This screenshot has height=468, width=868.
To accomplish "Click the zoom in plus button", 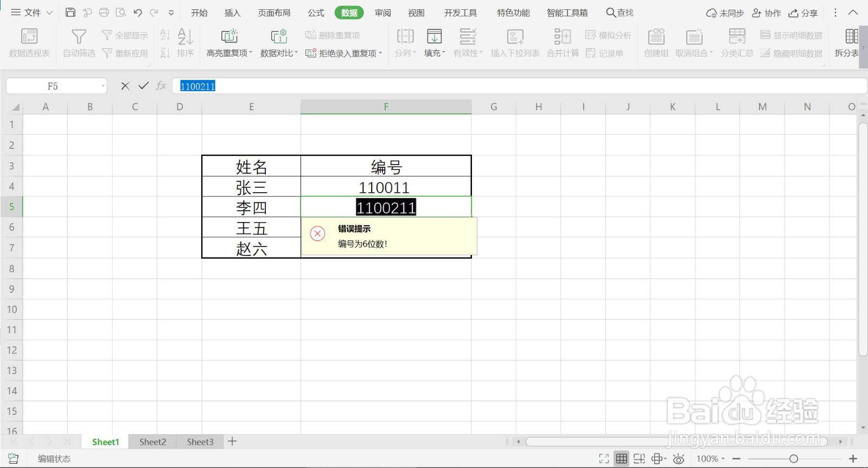I will tap(853, 459).
